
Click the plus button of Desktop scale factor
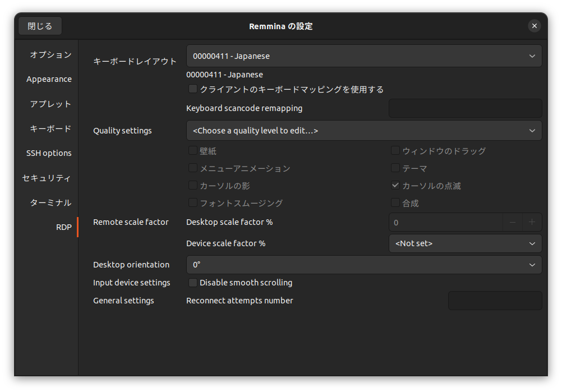pos(532,222)
